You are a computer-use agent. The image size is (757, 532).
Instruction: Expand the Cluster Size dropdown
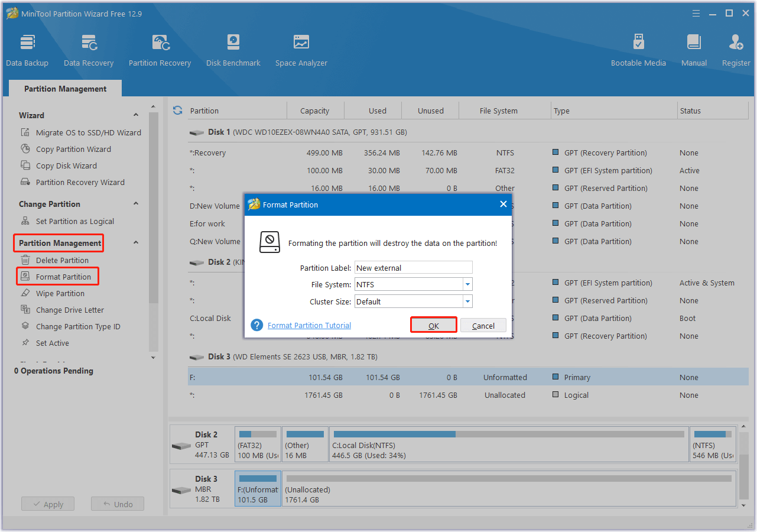pos(467,301)
